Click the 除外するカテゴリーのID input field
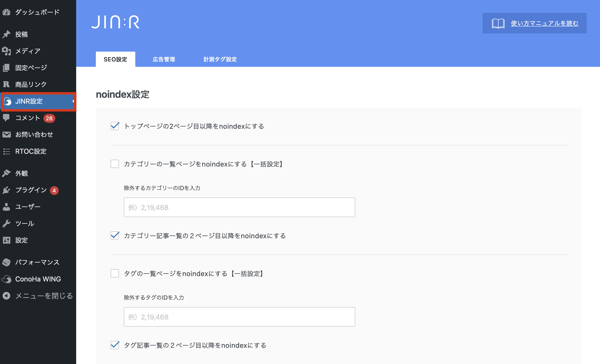 point(240,207)
